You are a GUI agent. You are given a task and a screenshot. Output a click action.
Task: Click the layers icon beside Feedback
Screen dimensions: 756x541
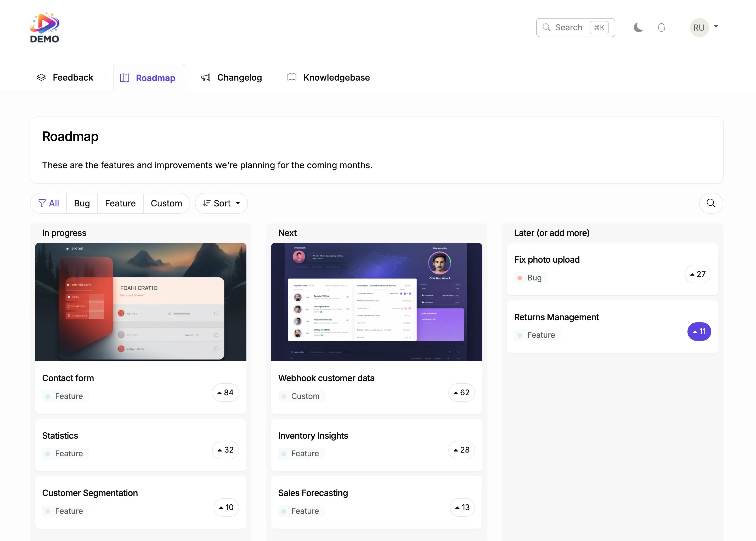click(x=41, y=77)
